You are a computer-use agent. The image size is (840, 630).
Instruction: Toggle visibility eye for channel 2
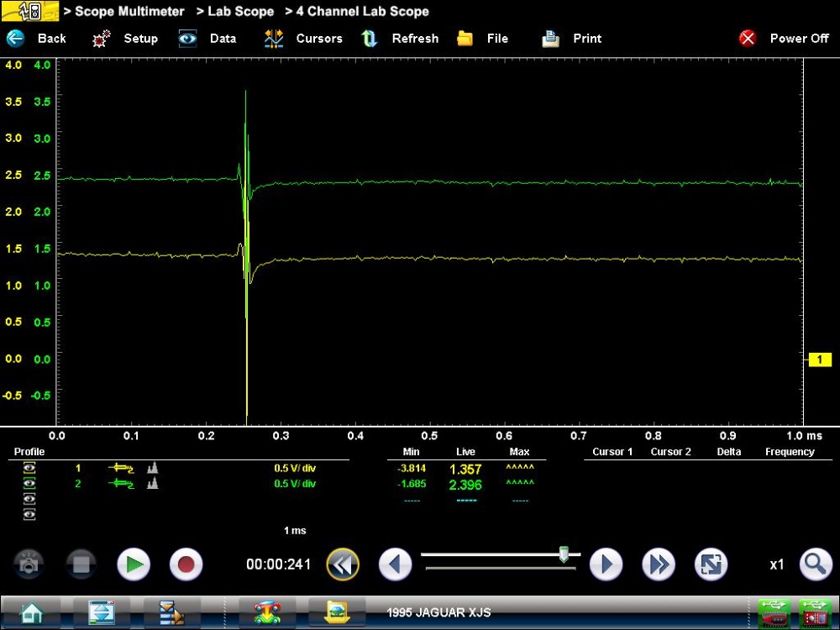30,484
